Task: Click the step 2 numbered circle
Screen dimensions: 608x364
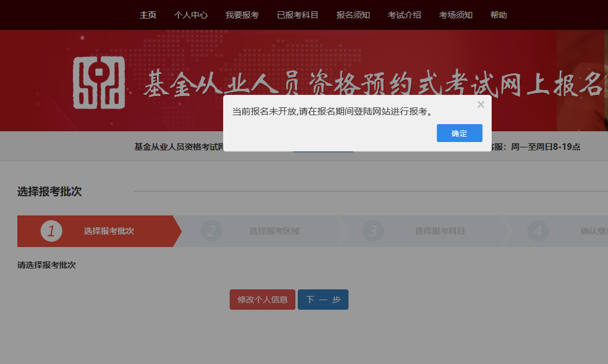Action: (212, 231)
